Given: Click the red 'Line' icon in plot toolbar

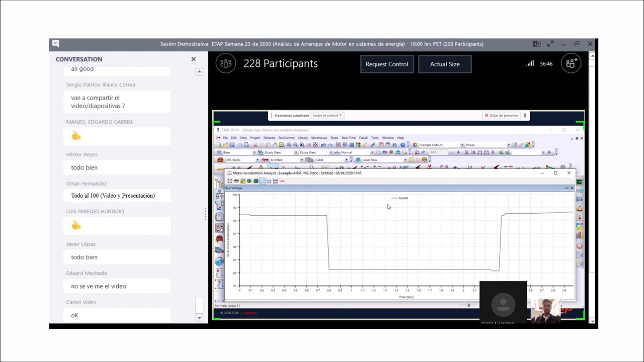Looking at the screenshot, I should pos(282,181).
